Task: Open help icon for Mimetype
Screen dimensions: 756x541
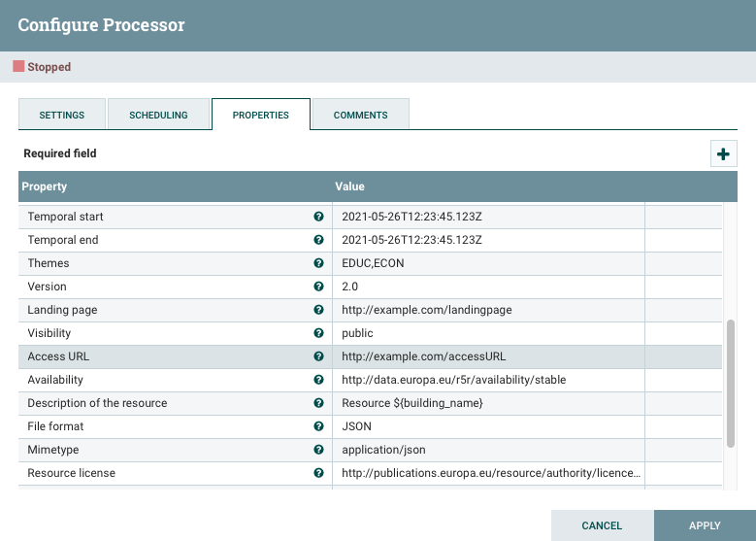Action: [x=318, y=450]
